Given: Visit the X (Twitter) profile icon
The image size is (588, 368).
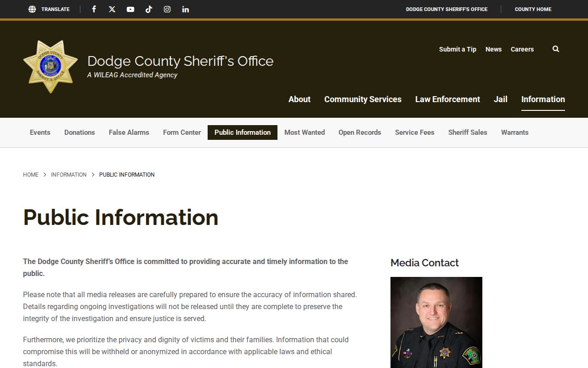Looking at the screenshot, I should click(112, 9).
